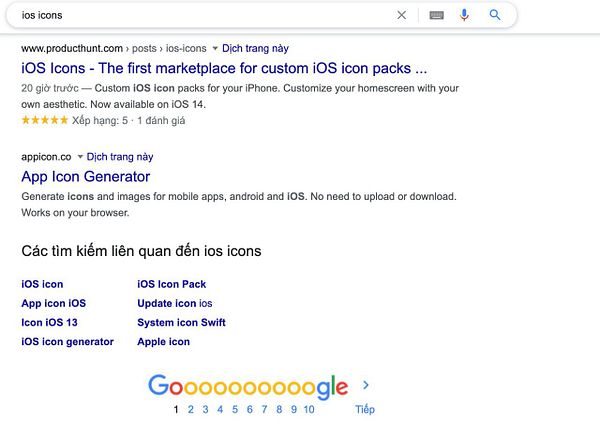The width and height of the screenshot is (600, 425).
Task: Go to results page 5
Action: coord(235,409)
